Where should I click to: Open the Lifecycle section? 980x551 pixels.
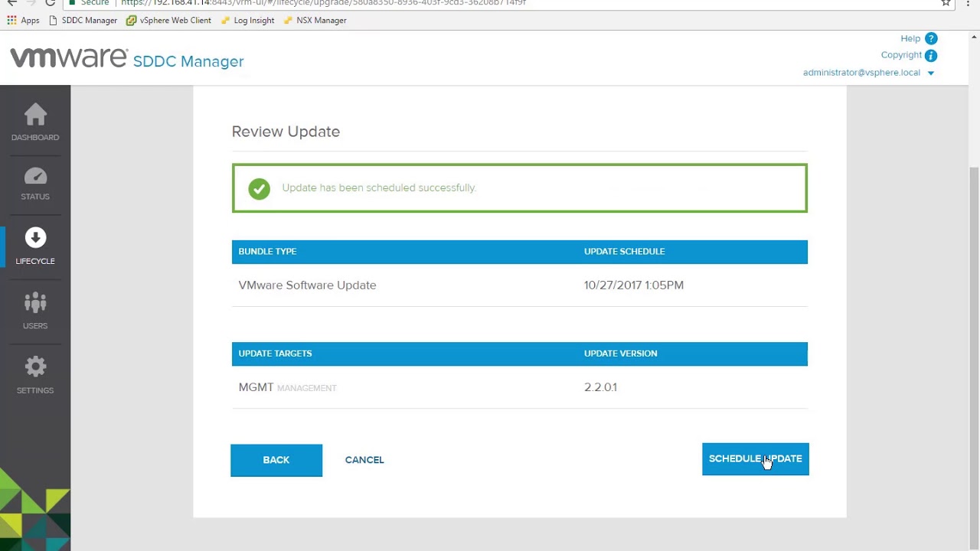[35, 245]
